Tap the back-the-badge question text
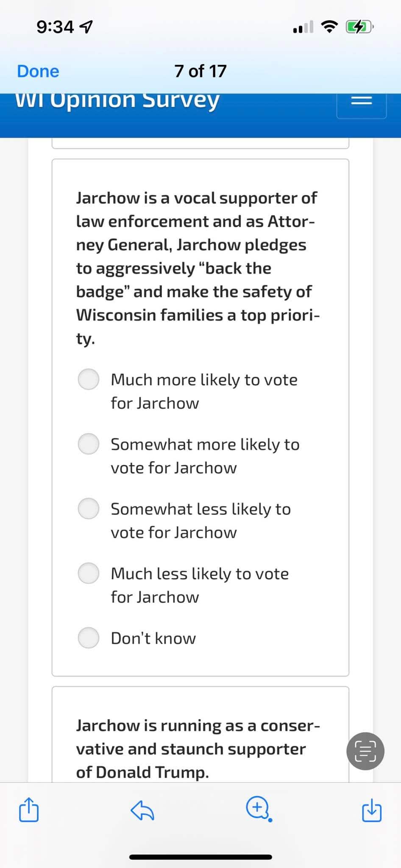This screenshot has width=401, height=868. (197, 268)
